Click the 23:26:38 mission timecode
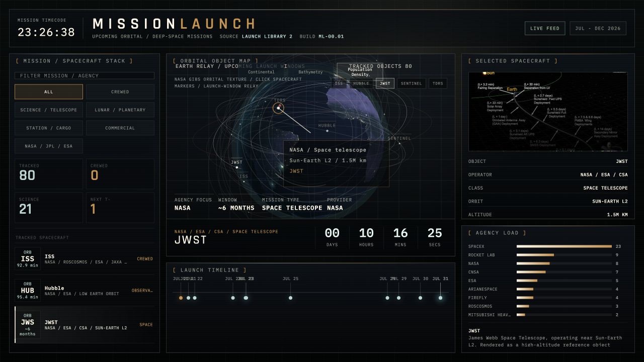The height and width of the screenshot is (362, 644). [46, 32]
